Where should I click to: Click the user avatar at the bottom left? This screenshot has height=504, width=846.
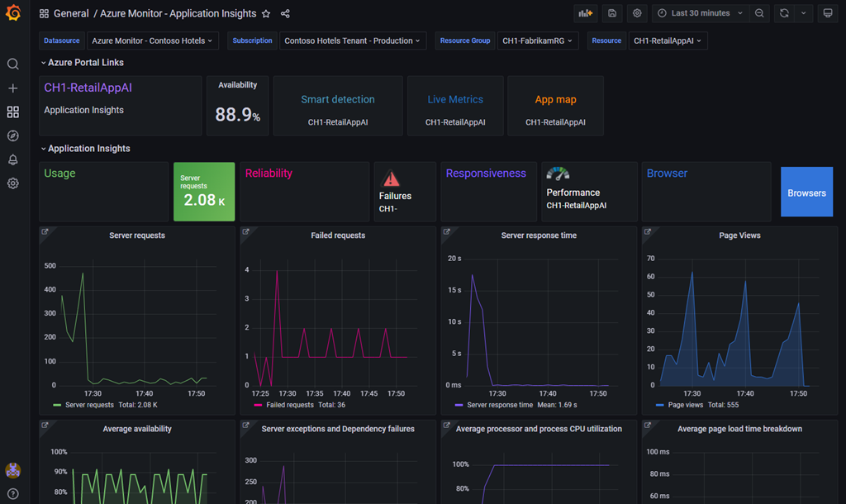pos(12,471)
